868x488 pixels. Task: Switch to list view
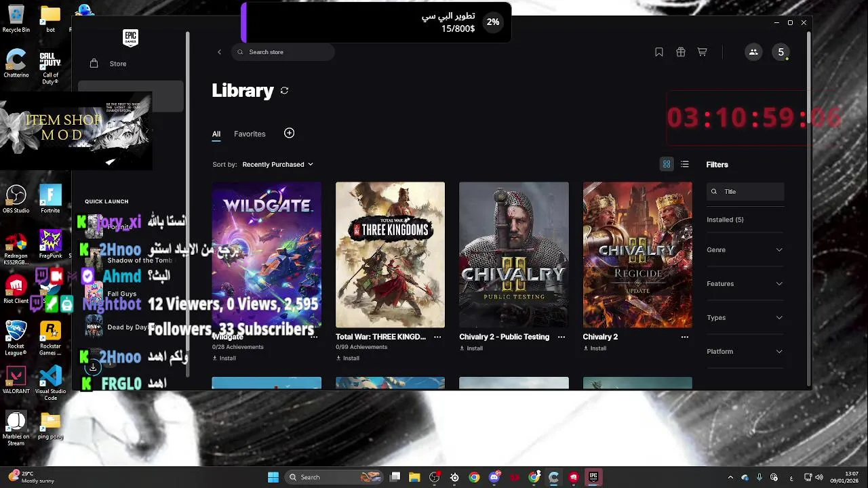pyautogui.click(x=685, y=165)
